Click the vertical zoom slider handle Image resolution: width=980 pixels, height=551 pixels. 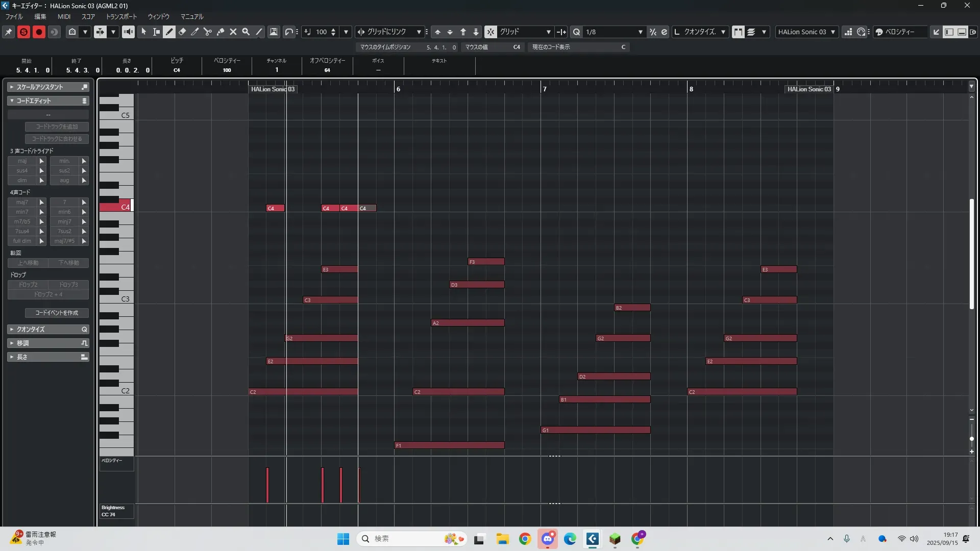(x=971, y=439)
